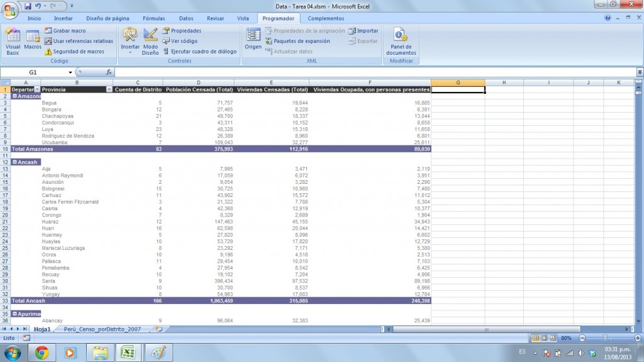644x362 pixels.
Task: Open the Perú_Censo_porDistrito_2007 sheet tab
Action: (104, 329)
